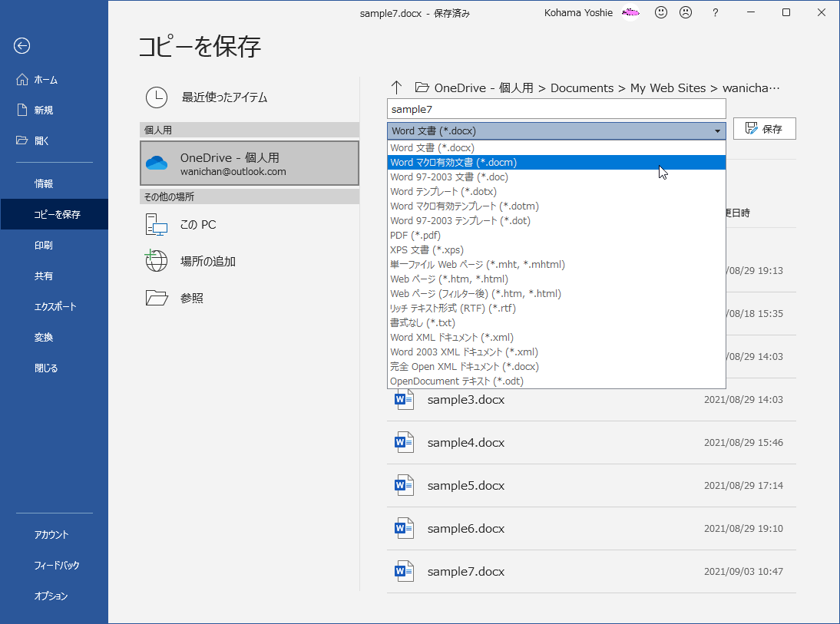Choose Word 文書 (*.docx) in list
This screenshot has height=624, width=840.
tap(556, 148)
